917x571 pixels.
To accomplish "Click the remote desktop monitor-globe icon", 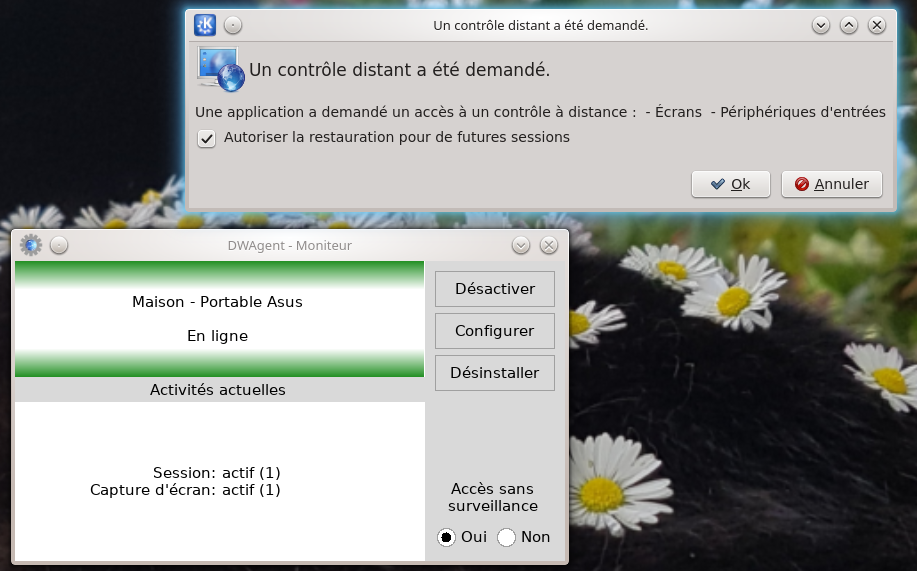I will click(220, 69).
